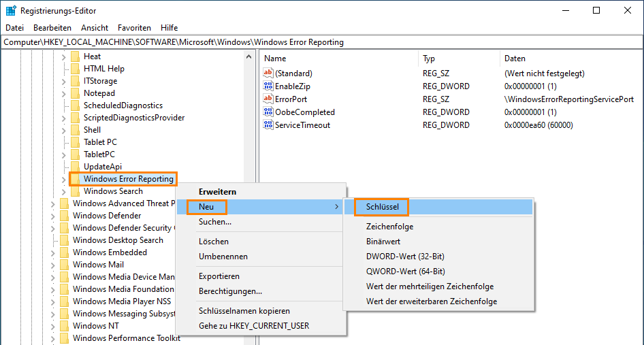Click the ScriptedDiagnosticsProvider folder icon

pos(75,118)
